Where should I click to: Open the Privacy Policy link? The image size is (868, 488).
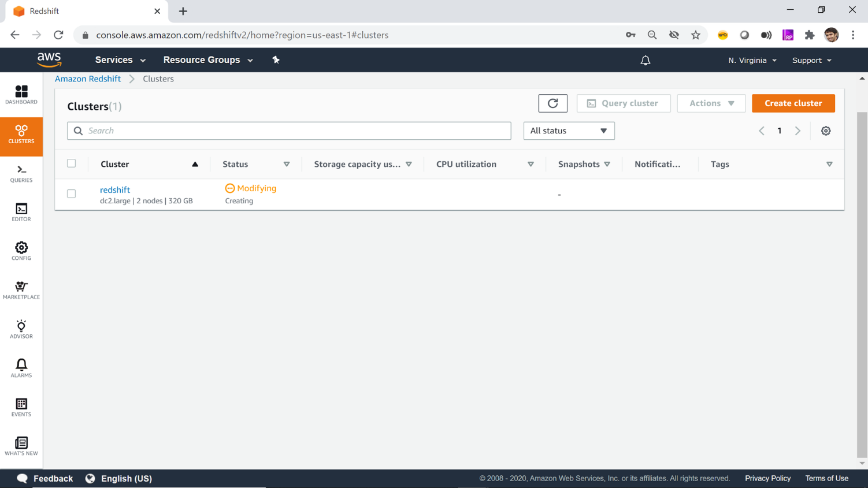pos(767,479)
